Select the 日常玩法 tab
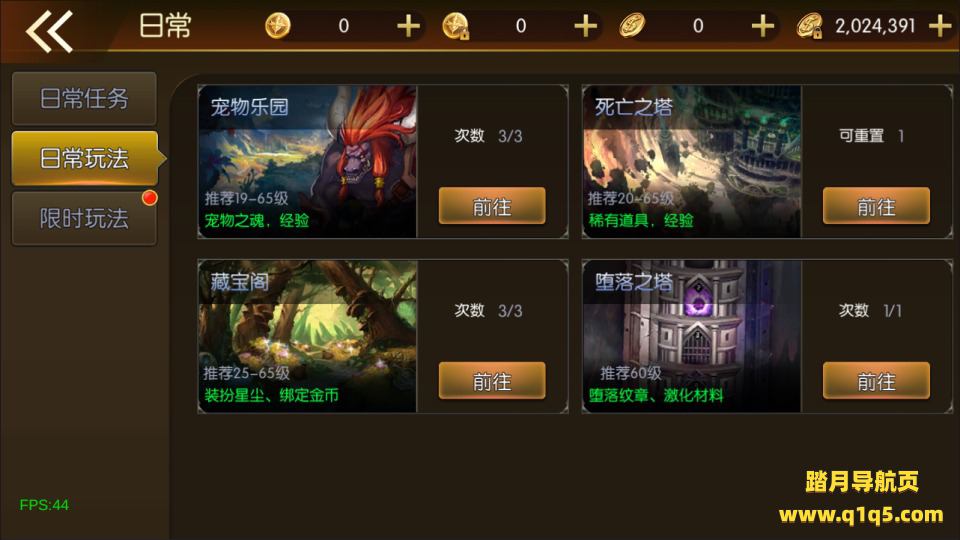The image size is (960, 540). [86, 158]
